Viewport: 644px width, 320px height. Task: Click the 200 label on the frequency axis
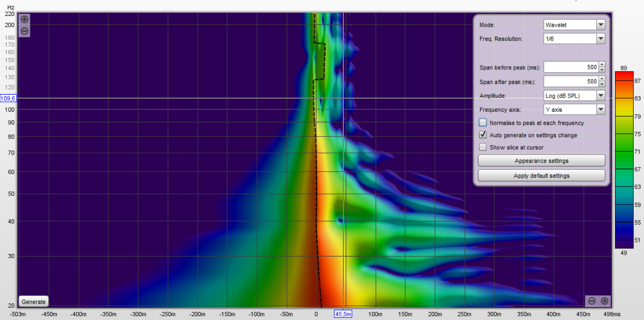click(10, 25)
